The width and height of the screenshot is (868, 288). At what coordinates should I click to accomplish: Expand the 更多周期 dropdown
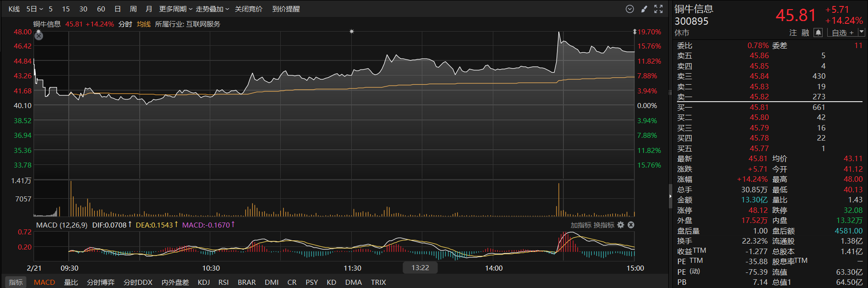point(176,9)
